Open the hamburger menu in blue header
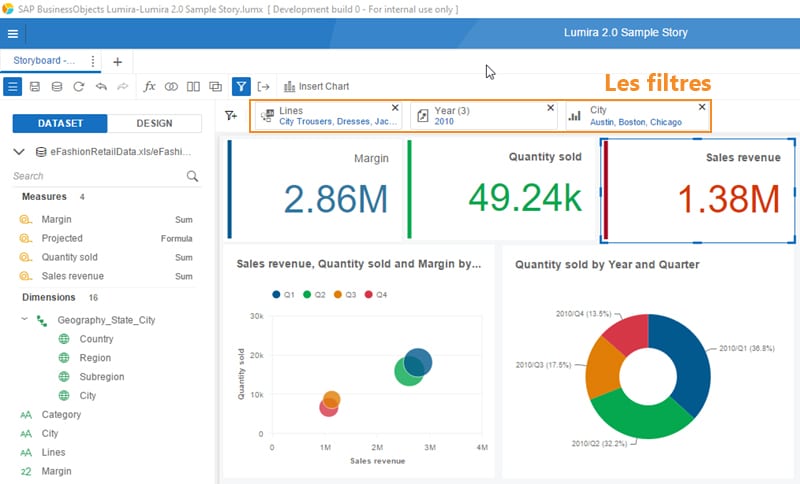800x484 pixels. [x=13, y=34]
